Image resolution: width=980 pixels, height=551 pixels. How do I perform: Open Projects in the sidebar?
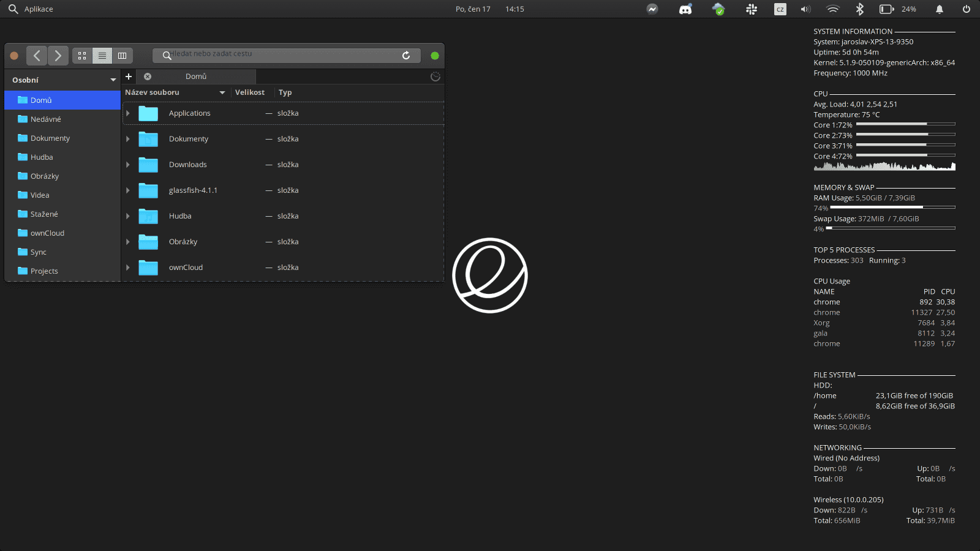62,271
